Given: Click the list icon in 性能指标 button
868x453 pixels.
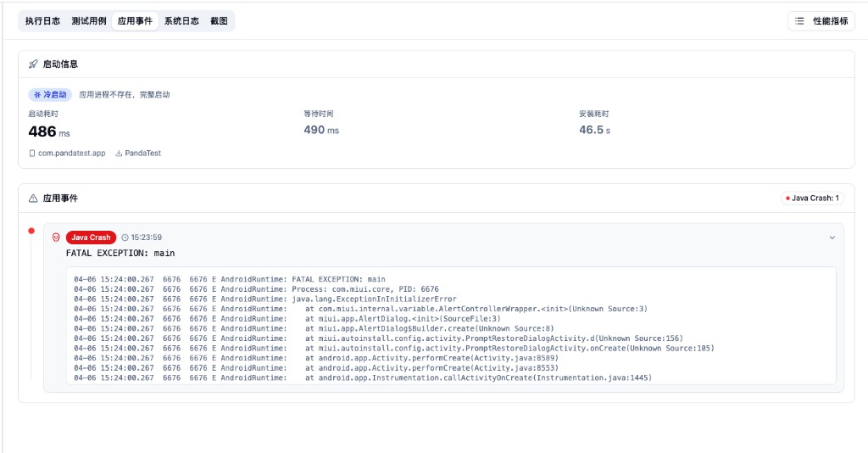Looking at the screenshot, I should 799,21.
